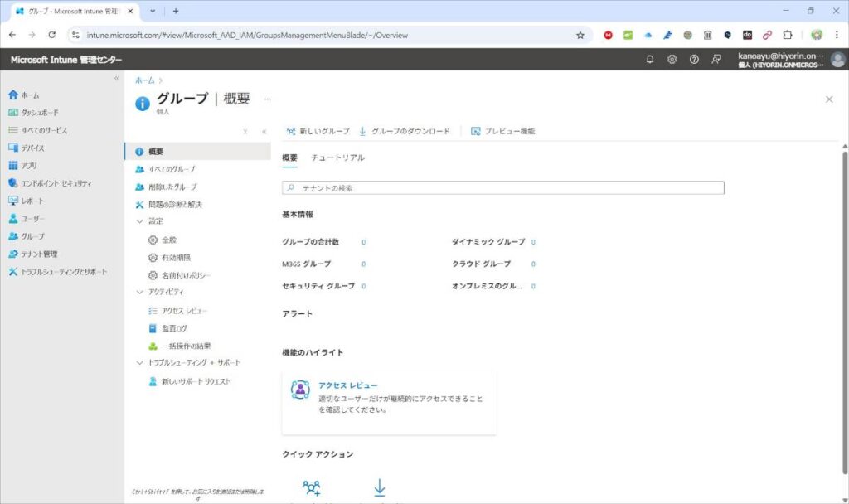Open the browser tab search dropdown
This screenshot has width=849, height=504.
click(x=153, y=11)
